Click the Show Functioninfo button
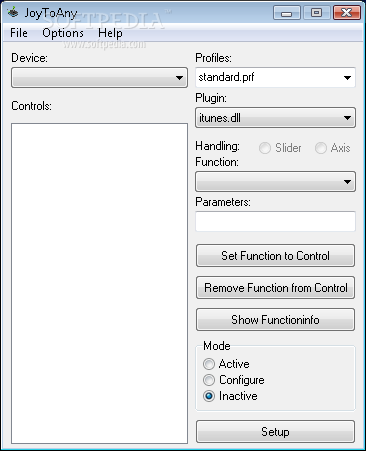Viewport: 366px width, 451px height. coord(275,320)
